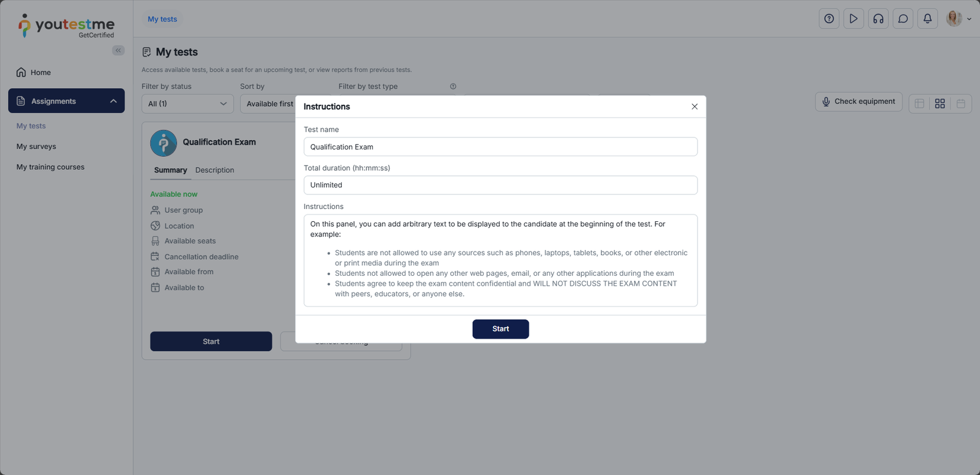Switch to calendar view icon
This screenshot has height=475, width=980.
pos(961,104)
